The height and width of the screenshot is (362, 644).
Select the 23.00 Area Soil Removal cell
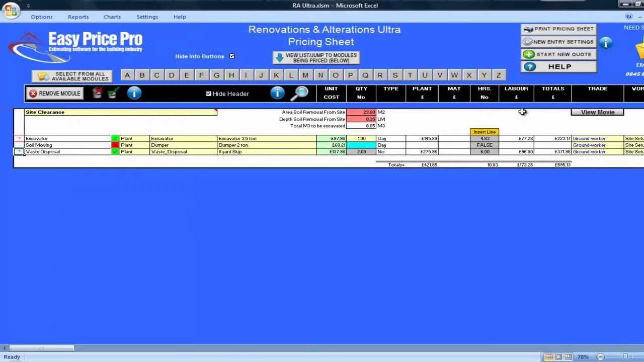361,112
